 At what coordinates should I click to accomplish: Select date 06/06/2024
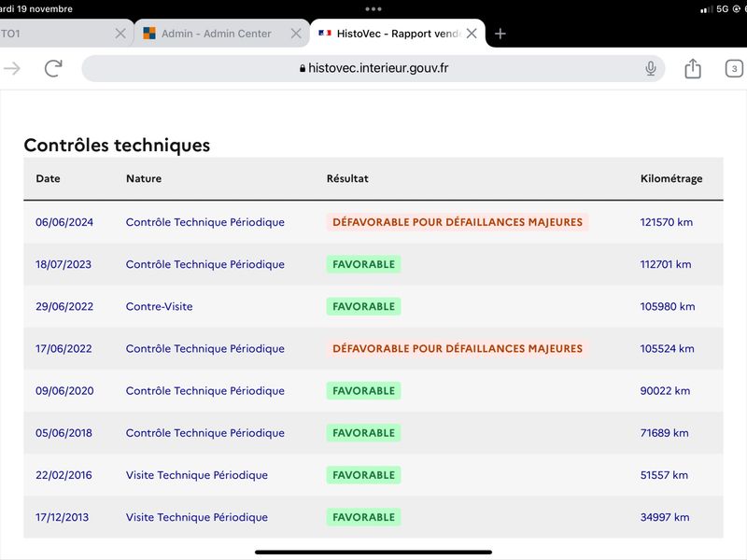click(x=64, y=222)
